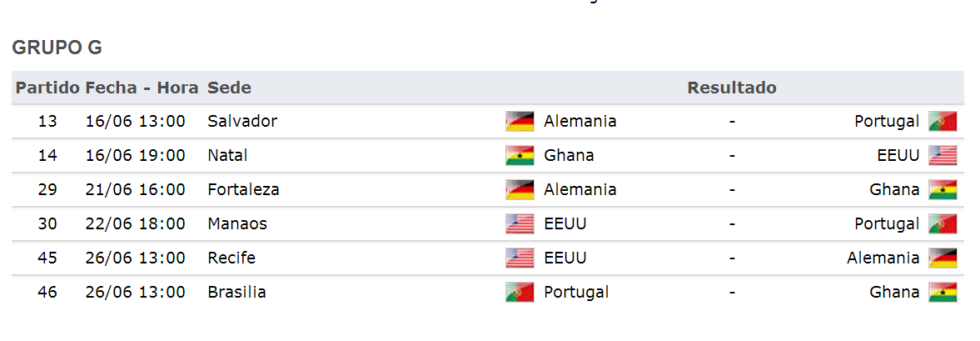Click Ghana flag in match 14 row

(520, 155)
